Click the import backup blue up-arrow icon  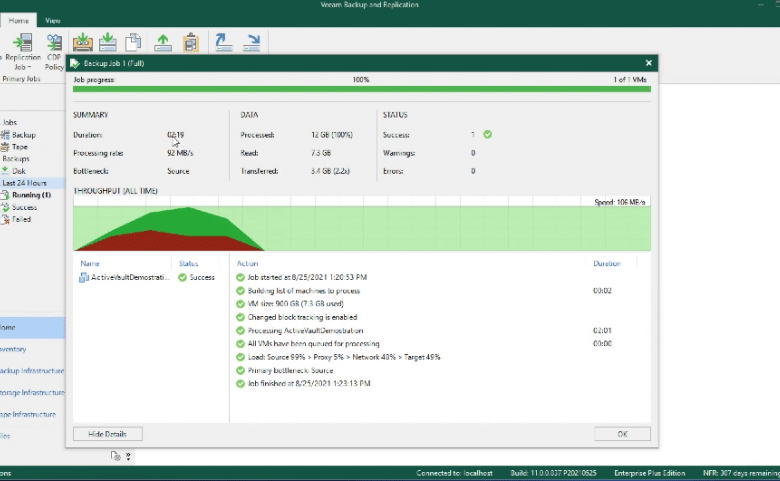(224, 42)
